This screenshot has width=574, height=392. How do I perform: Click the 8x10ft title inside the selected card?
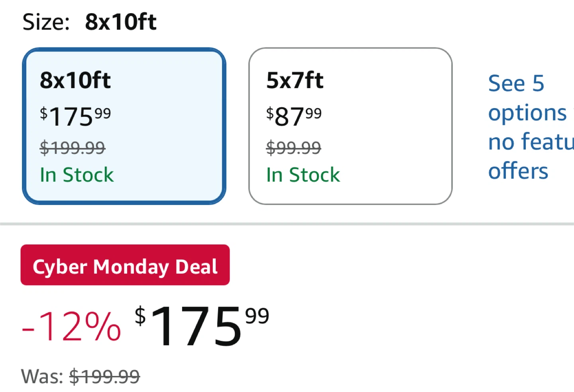tap(75, 80)
